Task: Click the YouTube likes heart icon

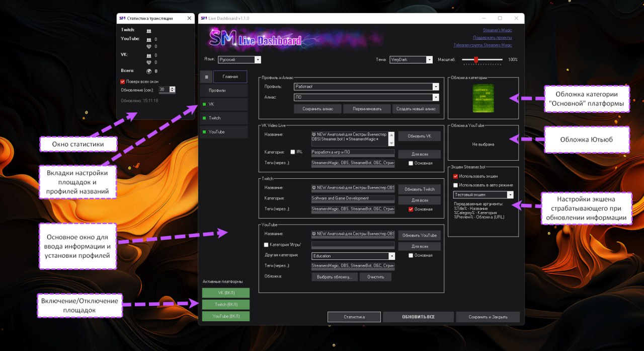Action: pyautogui.click(x=149, y=47)
